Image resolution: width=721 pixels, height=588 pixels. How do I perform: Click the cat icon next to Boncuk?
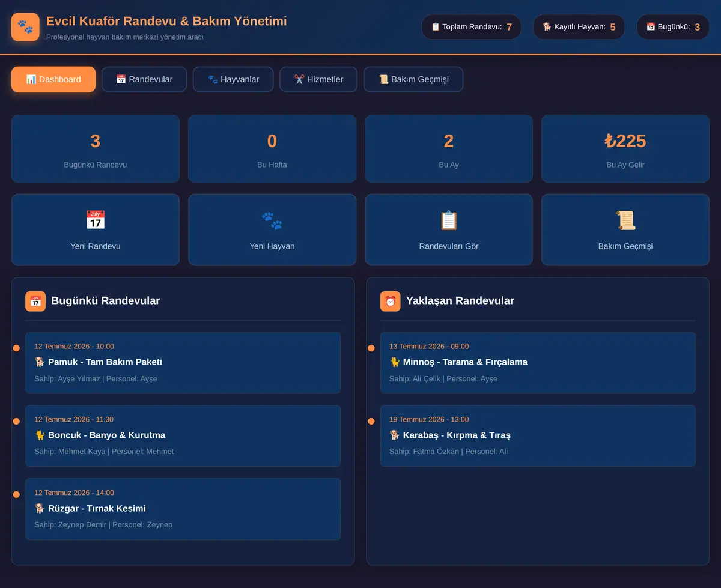pyautogui.click(x=40, y=435)
